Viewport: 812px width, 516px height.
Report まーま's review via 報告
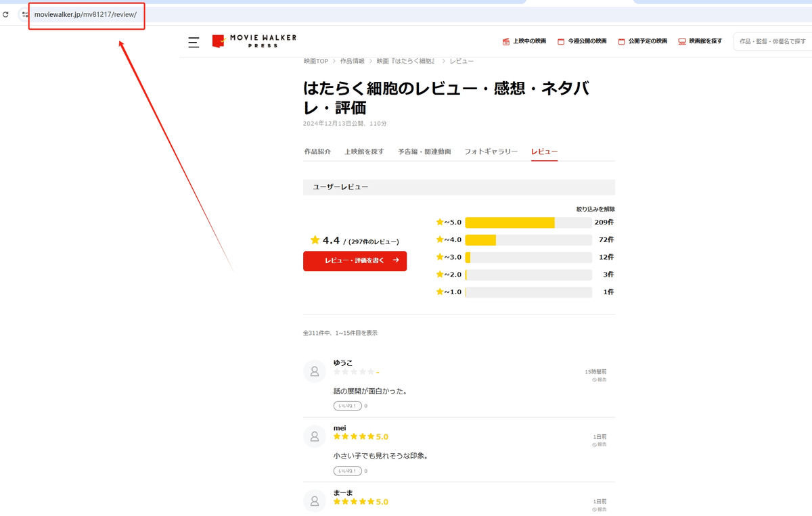point(600,509)
